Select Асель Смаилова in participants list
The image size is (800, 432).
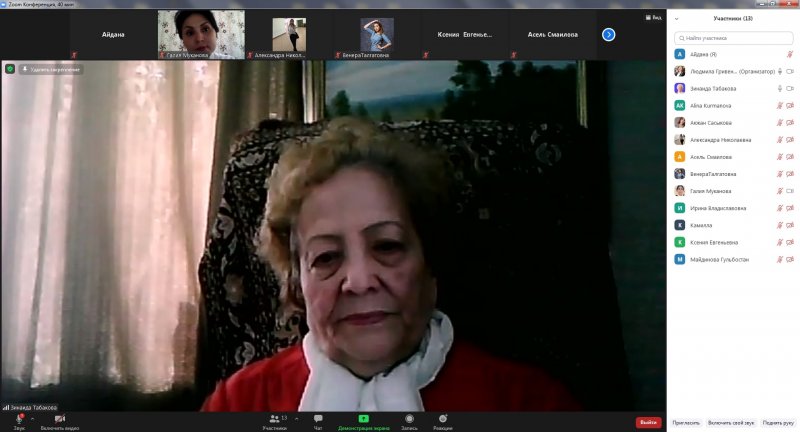tap(734, 157)
